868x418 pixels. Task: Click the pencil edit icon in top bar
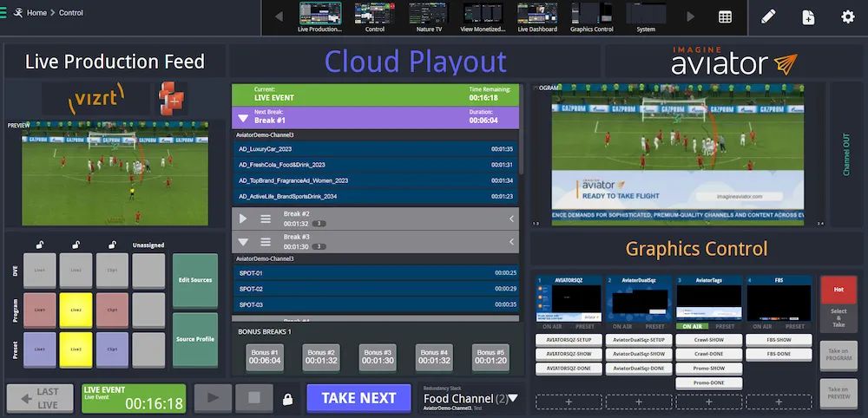tap(768, 16)
